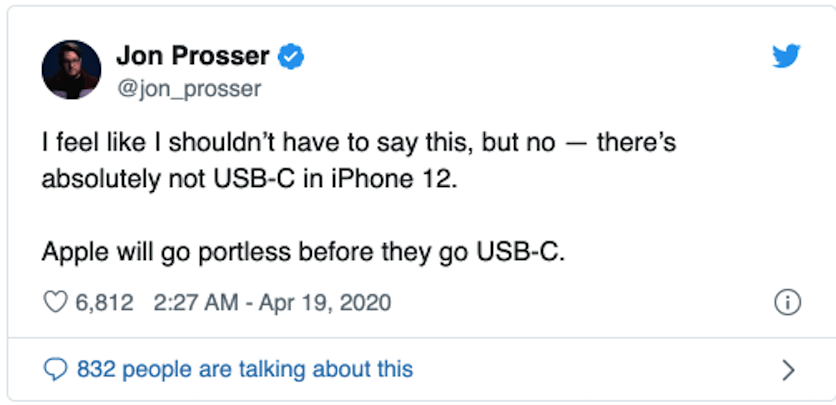Open Jon Prosser's profile picture

(71, 70)
